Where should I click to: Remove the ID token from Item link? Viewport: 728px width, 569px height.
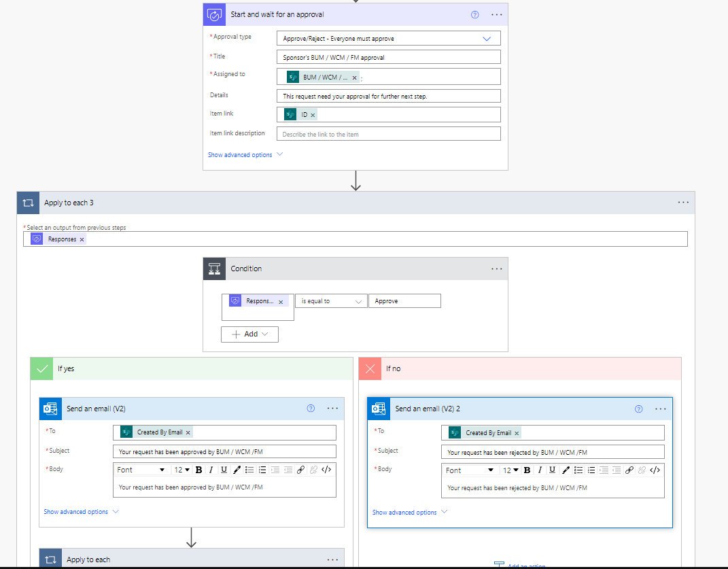coord(313,115)
